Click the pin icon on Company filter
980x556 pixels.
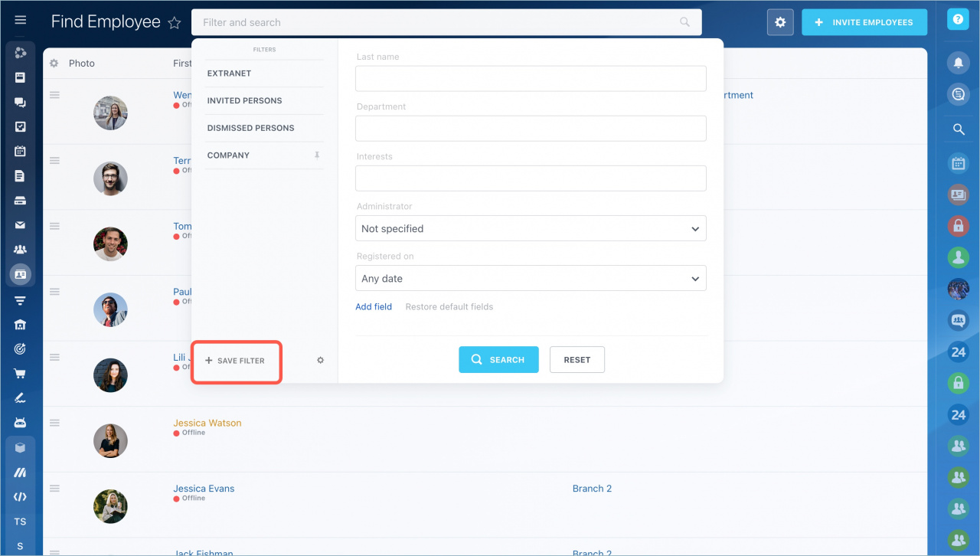317,155
